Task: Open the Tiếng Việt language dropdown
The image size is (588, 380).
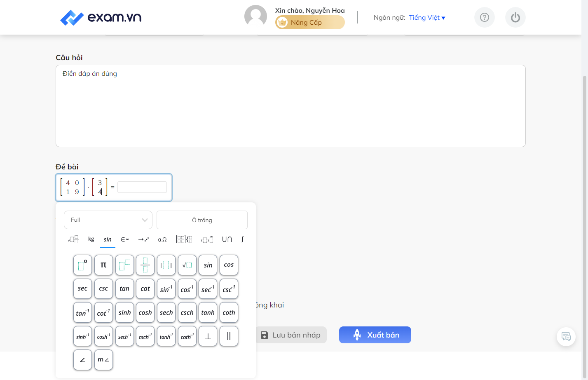Action: pos(427,18)
